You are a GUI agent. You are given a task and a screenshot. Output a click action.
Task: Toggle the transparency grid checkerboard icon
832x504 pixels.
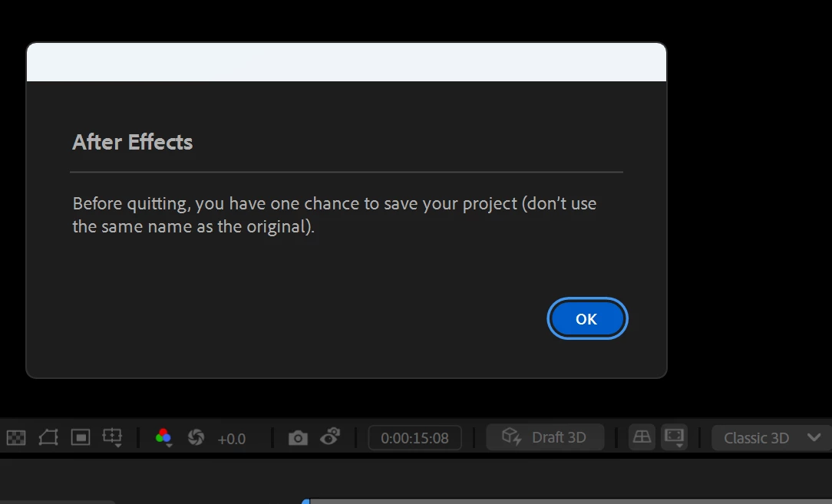16,438
